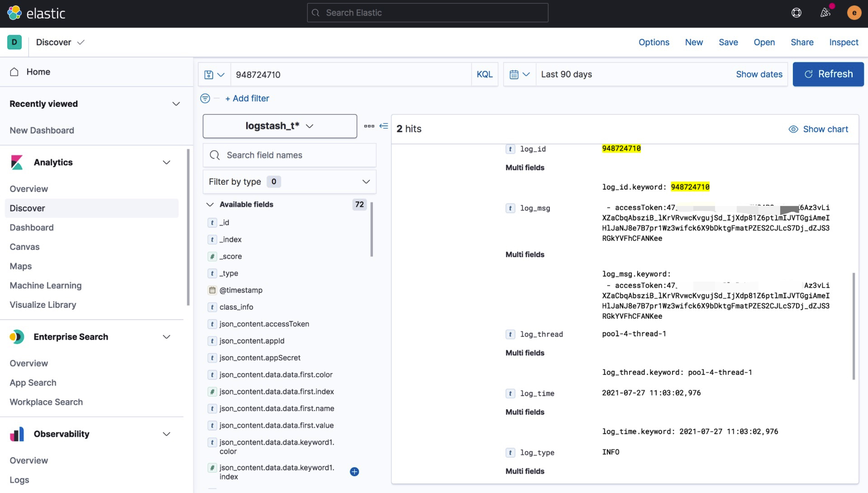Viewport: 868px width, 493px height.
Task: Click New in the top menu
Action: click(694, 42)
